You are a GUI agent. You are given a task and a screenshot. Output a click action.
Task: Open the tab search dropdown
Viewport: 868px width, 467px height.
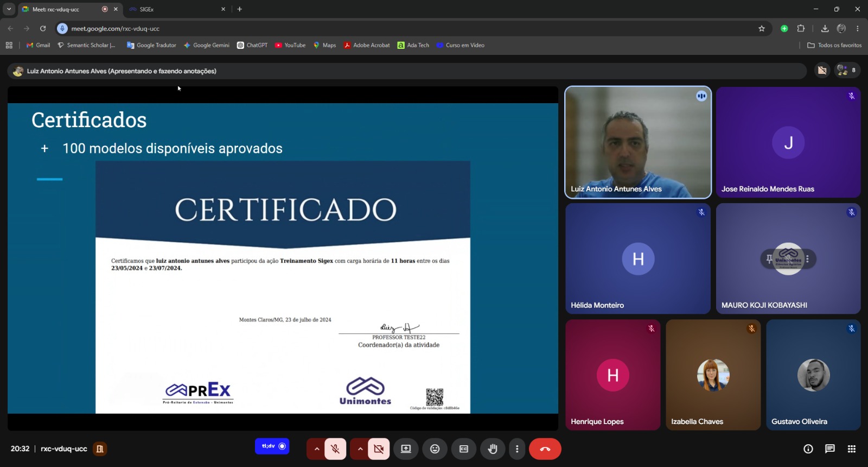pos(9,9)
